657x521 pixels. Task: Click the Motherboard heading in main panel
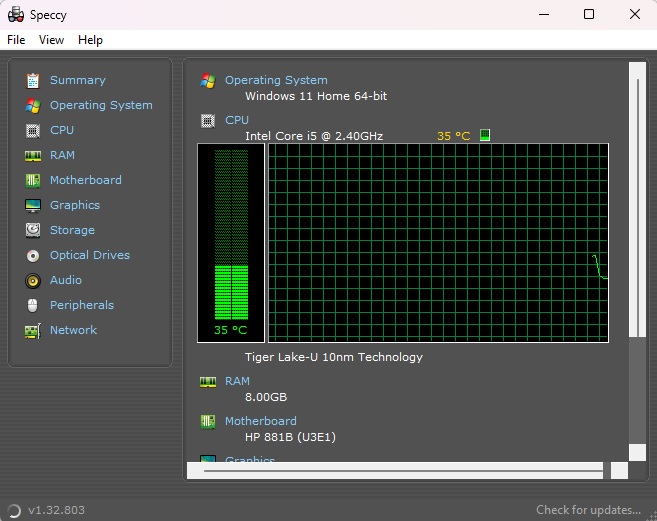coord(260,421)
